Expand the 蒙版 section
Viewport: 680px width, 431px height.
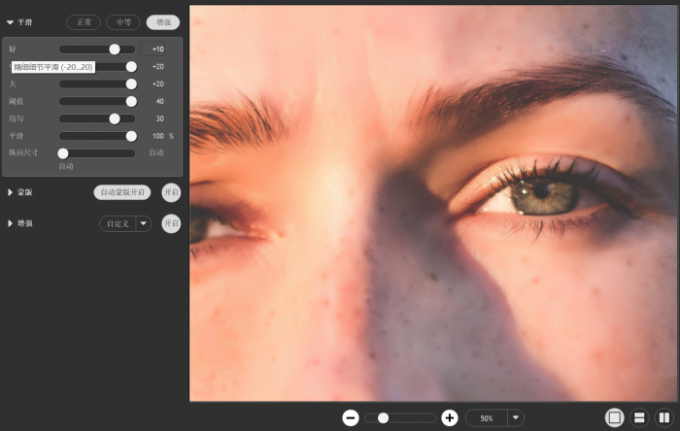click(x=10, y=192)
